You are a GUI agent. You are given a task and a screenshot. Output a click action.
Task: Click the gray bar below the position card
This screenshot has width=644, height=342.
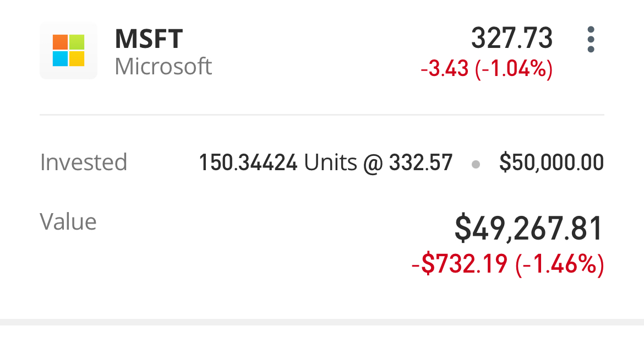[322, 322]
